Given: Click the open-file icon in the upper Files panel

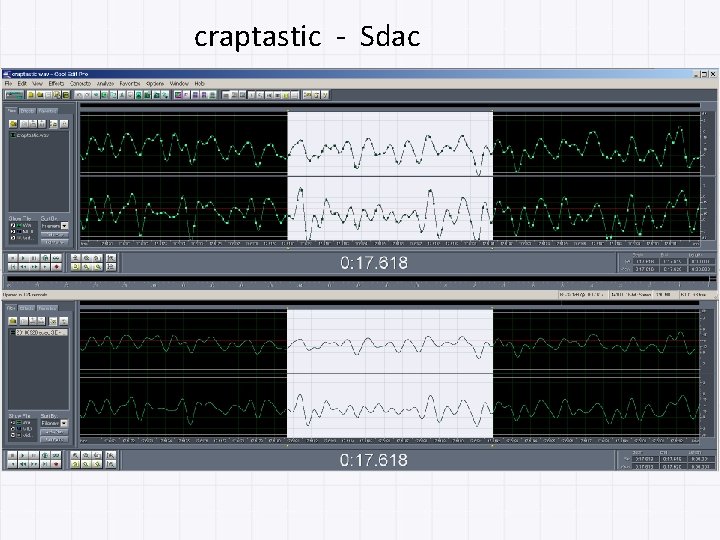Looking at the screenshot, I should point(13,124).
